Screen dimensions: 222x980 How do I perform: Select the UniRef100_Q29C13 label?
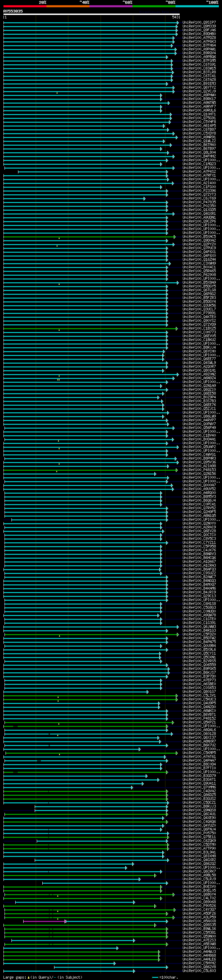click(x=199, y=596)
